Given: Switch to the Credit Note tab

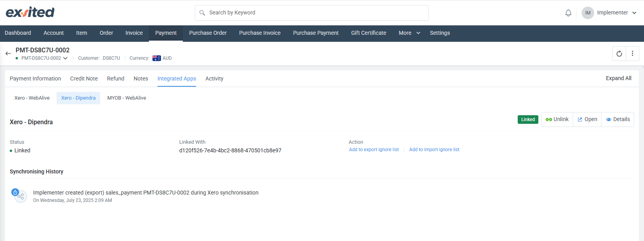Looking at the screenshot, I should (x=84, y=79).
